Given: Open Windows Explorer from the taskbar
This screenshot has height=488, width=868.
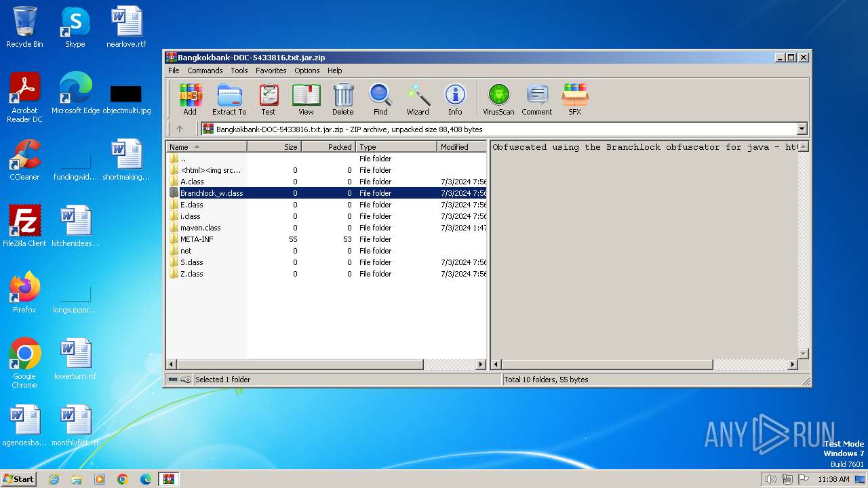Looking at the screenshot, I should (x=77, y=479).
